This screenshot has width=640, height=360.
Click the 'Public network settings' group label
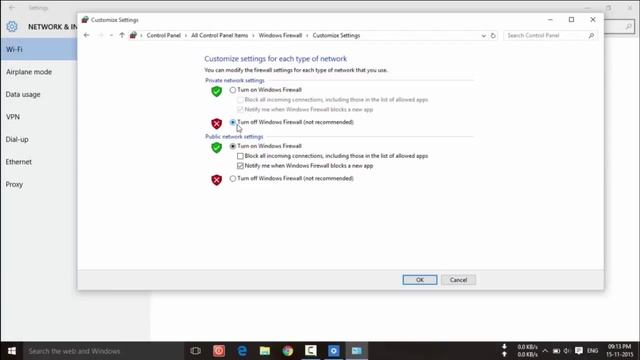pyautogui.click(x=234, y=137)
